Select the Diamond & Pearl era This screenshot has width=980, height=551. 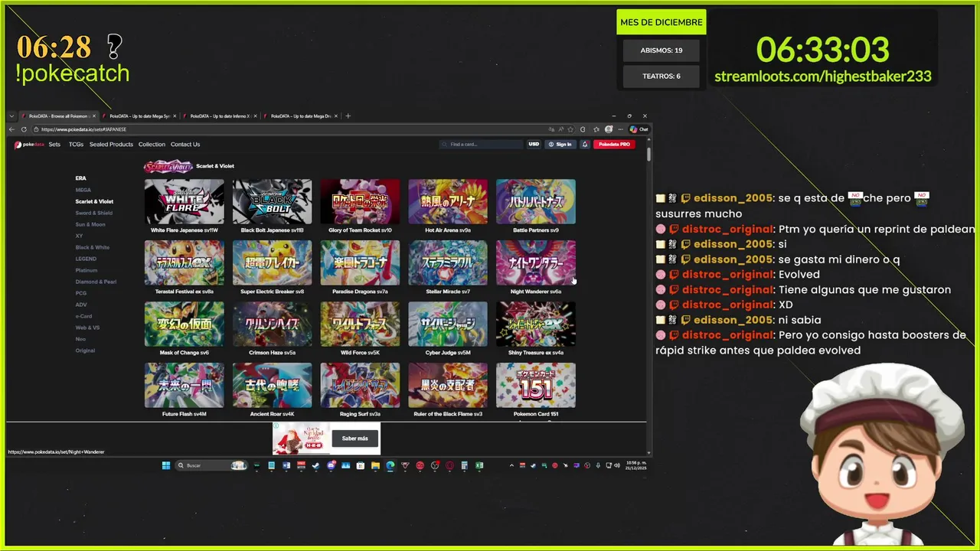[96, 282]
